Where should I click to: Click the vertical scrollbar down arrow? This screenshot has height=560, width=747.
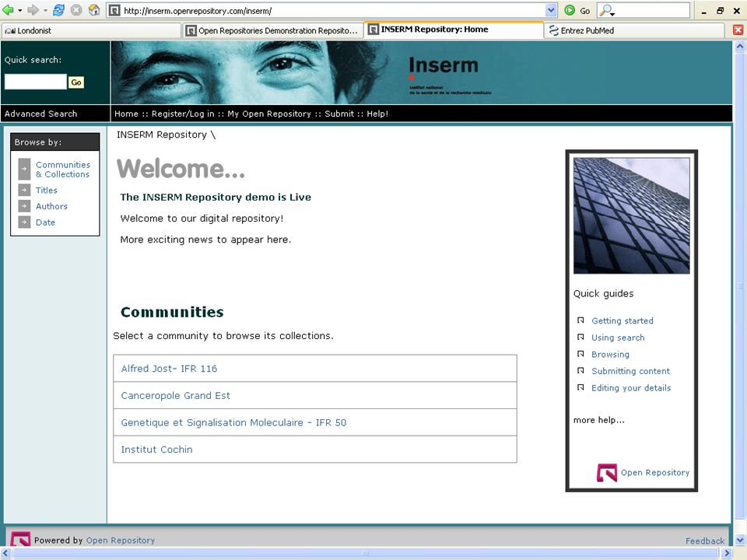pos(740,540)
